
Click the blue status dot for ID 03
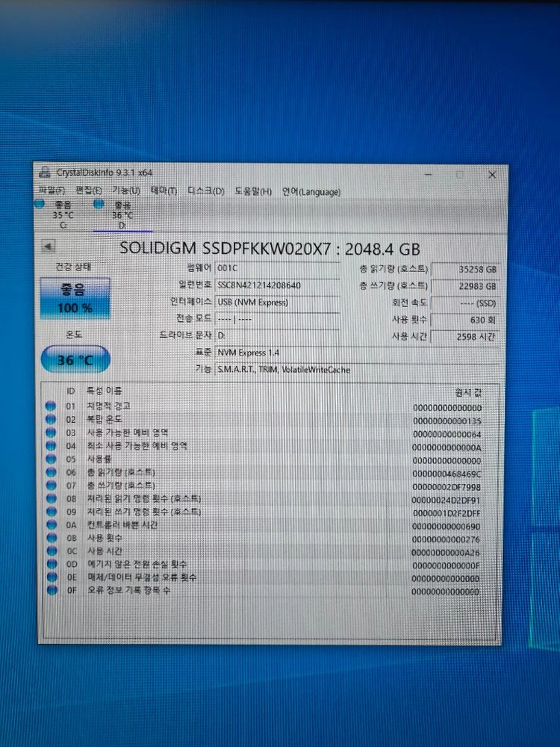point(51,433)
